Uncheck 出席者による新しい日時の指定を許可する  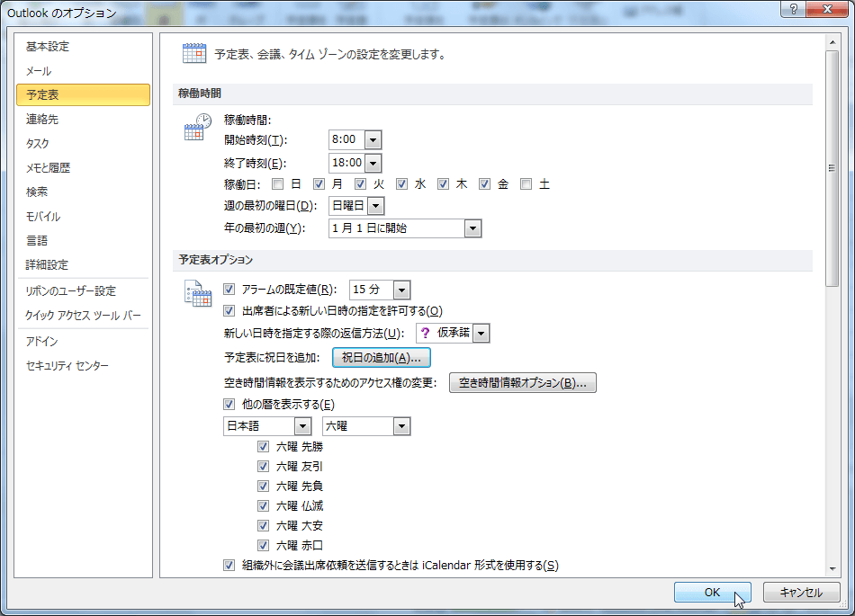tap(229, 311)
